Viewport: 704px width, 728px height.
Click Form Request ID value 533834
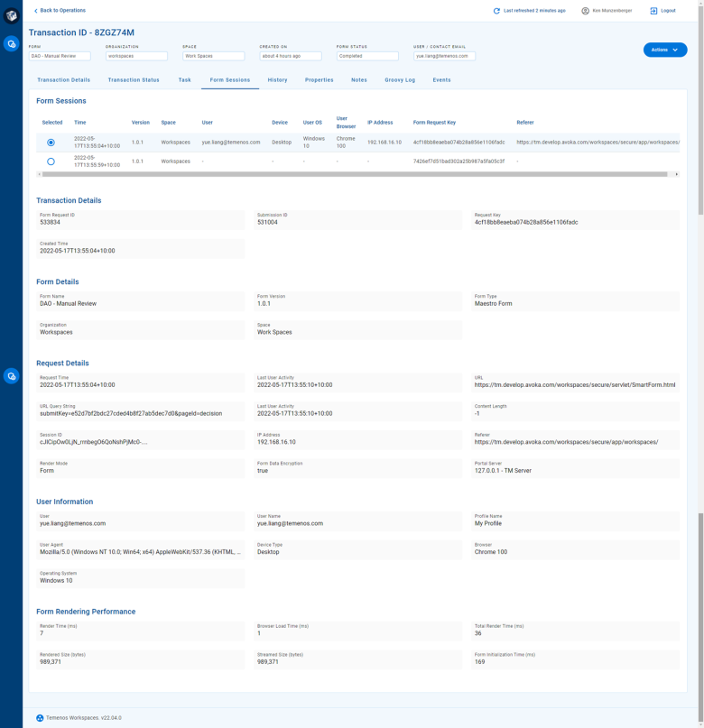click(51, 223)
